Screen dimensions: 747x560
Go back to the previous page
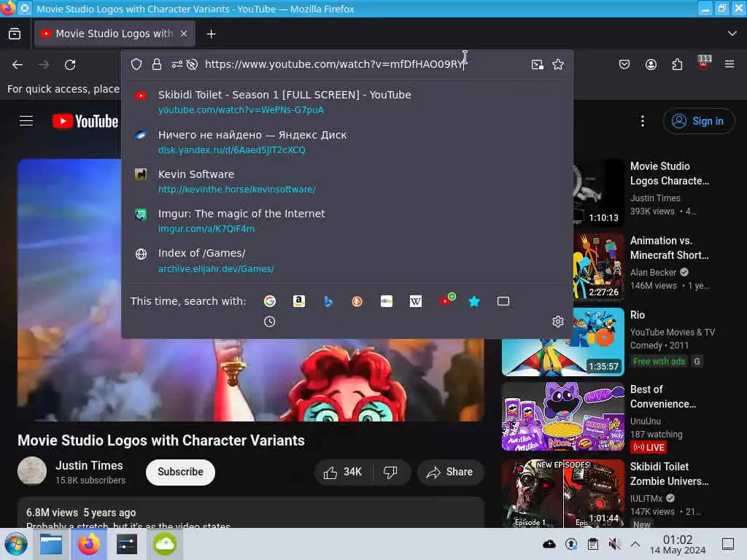click(18, 64)
